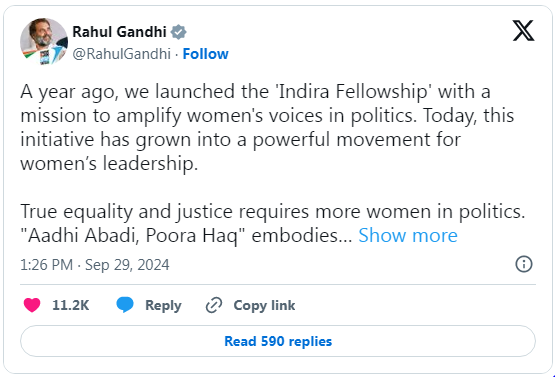Visit the @RahulGandhi handle link
The width and height of the screenshot is (555, 377).
click(121, 54)
